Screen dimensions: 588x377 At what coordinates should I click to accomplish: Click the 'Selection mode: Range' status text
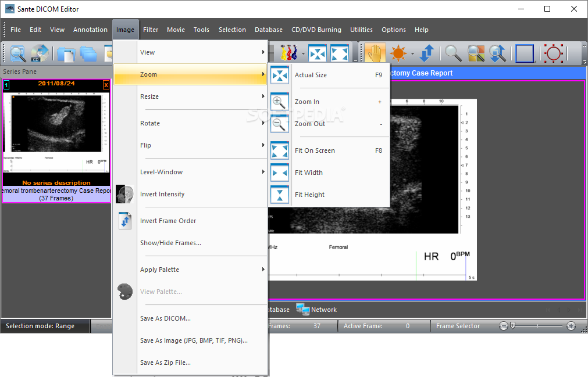(x=40, y=326)
